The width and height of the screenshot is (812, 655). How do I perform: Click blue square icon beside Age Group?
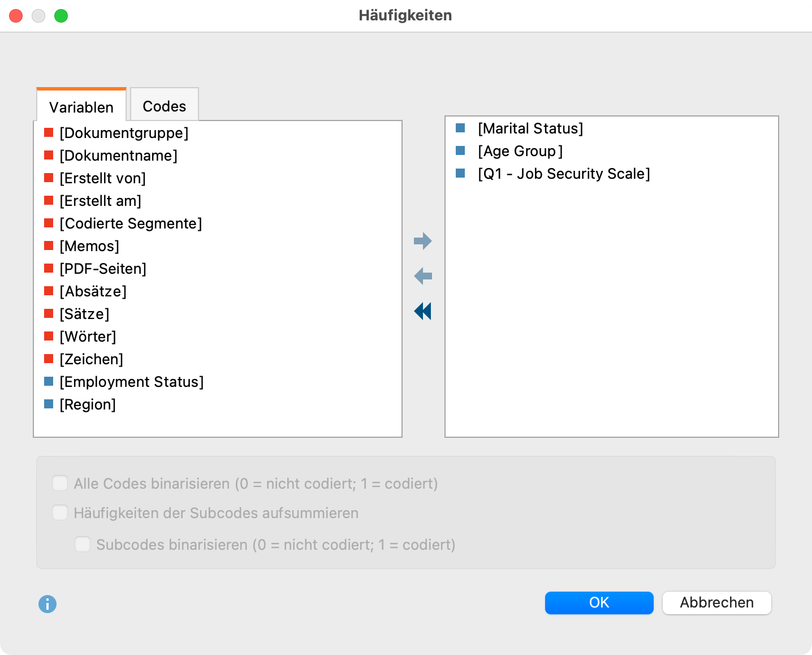[460, 150]
